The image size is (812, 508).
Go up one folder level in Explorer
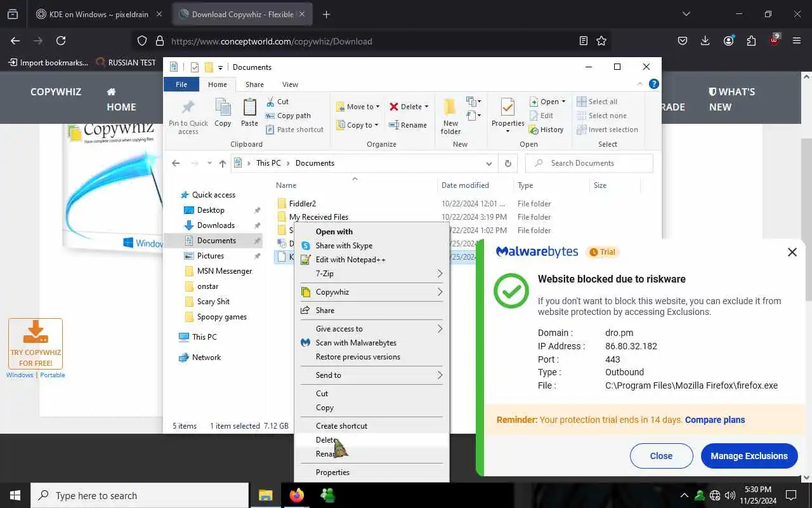coord(223,163)
